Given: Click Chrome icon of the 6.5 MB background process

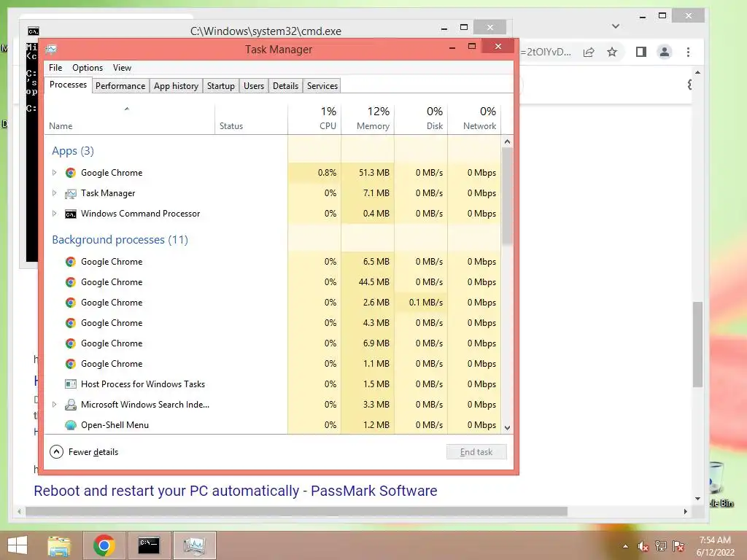Looking at the screenshot, I should click(71, 262).
